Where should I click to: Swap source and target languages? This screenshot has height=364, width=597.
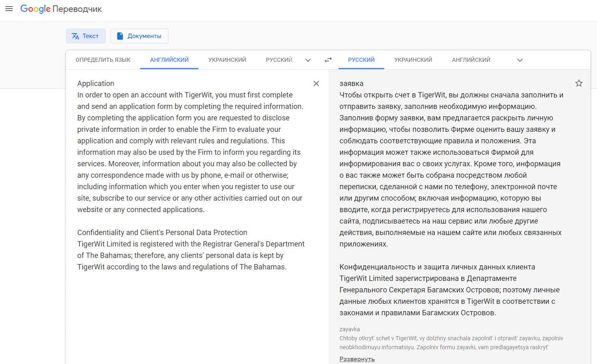click(328, 60)
